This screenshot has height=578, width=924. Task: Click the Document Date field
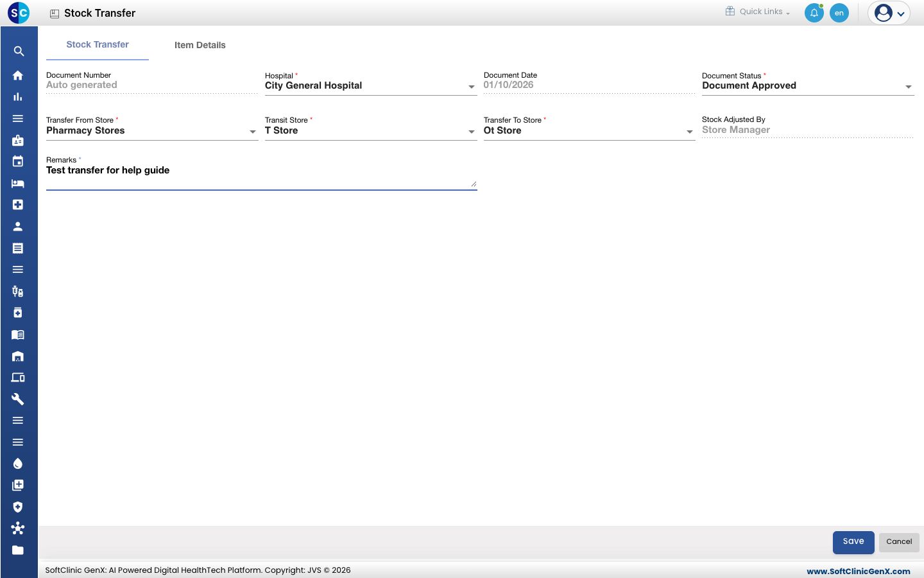(x=590, y=85)
